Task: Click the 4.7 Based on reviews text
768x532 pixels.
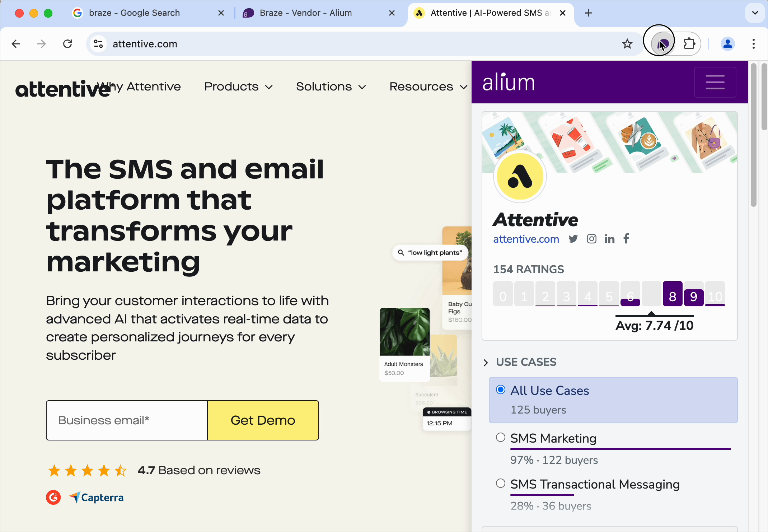Action: 199,470
